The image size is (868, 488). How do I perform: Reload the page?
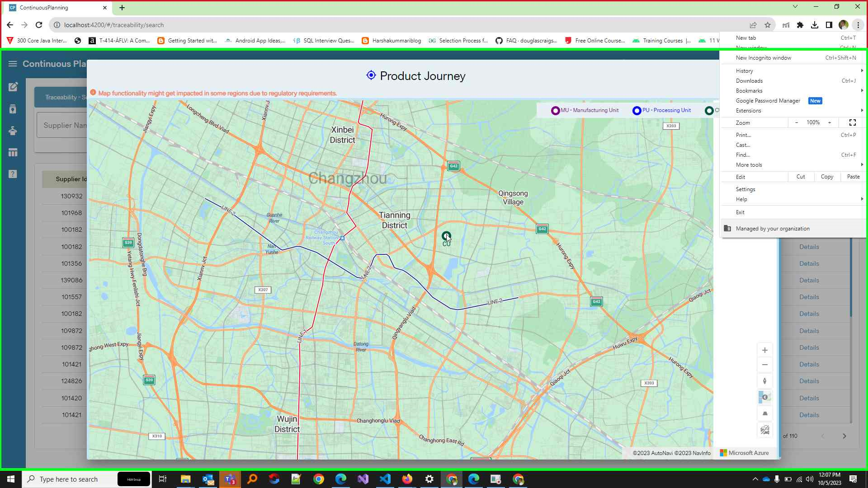(39, 25)
